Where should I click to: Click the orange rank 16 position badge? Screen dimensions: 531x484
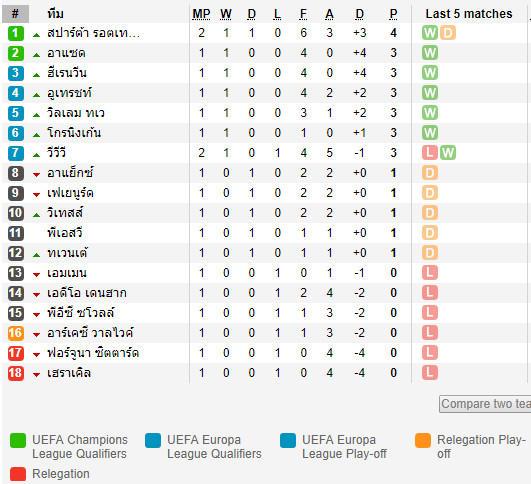(x=16, y=333)
